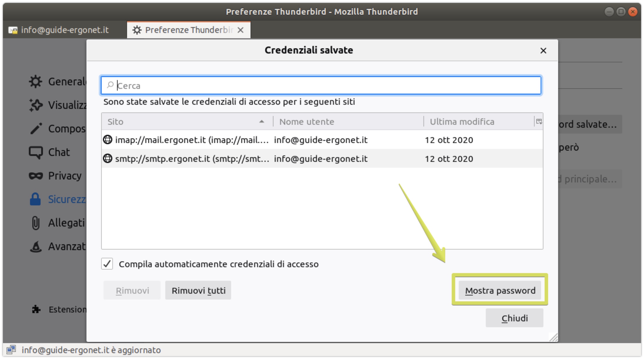Image resolution: width=644 pixels, height=359 pixels.
Task: Maximize the Thunderbird window
Action: (621, 12)
